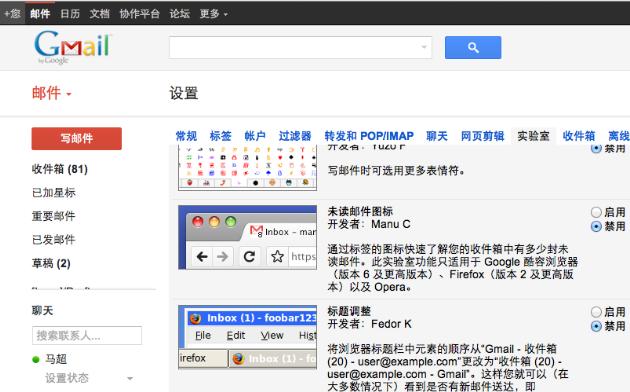The image size is (630, 392).
Task: Open the 设置状态 dropdown arrow
Action: tap(130, 378)
